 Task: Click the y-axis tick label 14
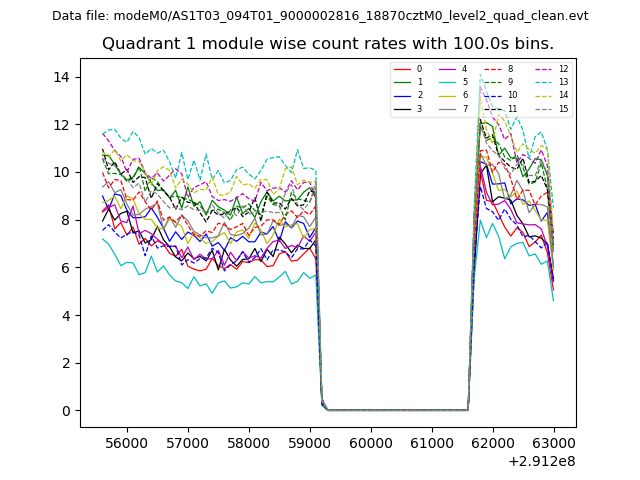point(62,77)
